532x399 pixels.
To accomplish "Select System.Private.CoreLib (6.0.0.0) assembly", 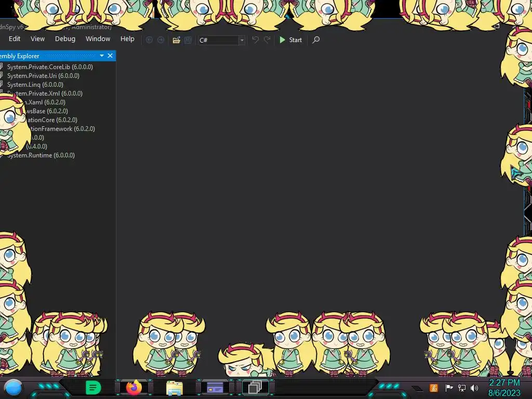I will click(50, 67).
